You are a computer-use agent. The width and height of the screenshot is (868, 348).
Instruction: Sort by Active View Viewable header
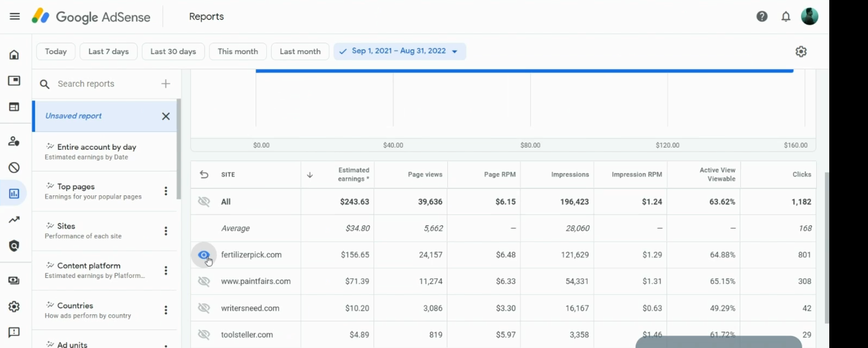(717, 174)
